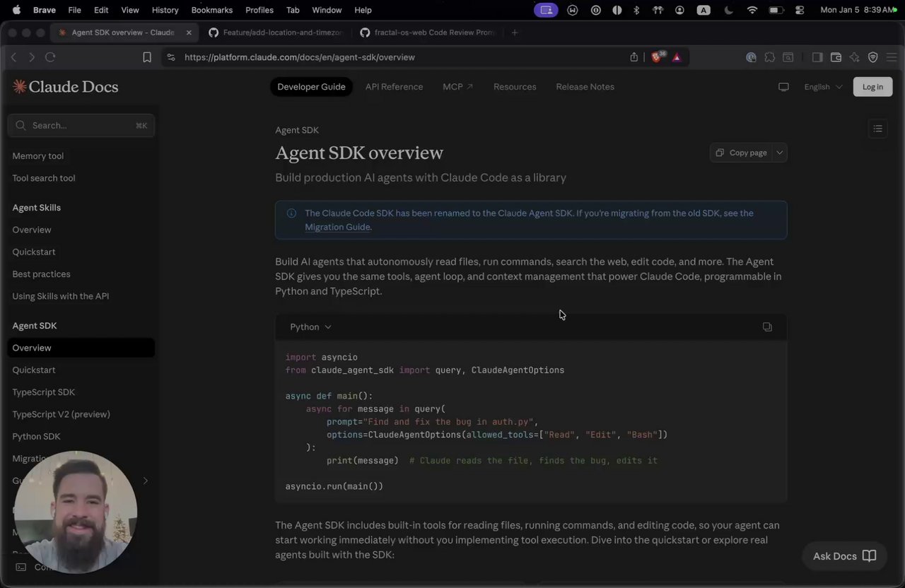Viewport: 905px width, 588px height.
Task: Open TypeScript V2 (preview) page
Action: tap(62, 414)
